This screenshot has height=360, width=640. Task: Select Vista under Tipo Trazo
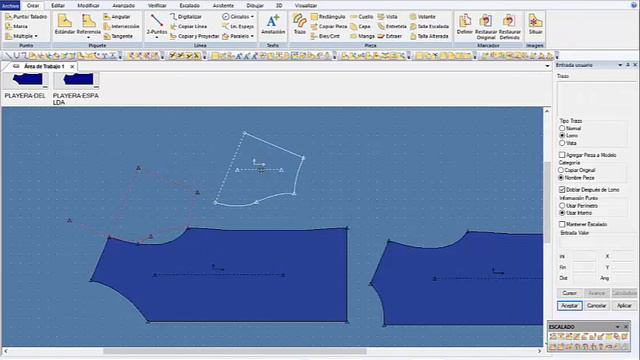click(x=562, y=143)
